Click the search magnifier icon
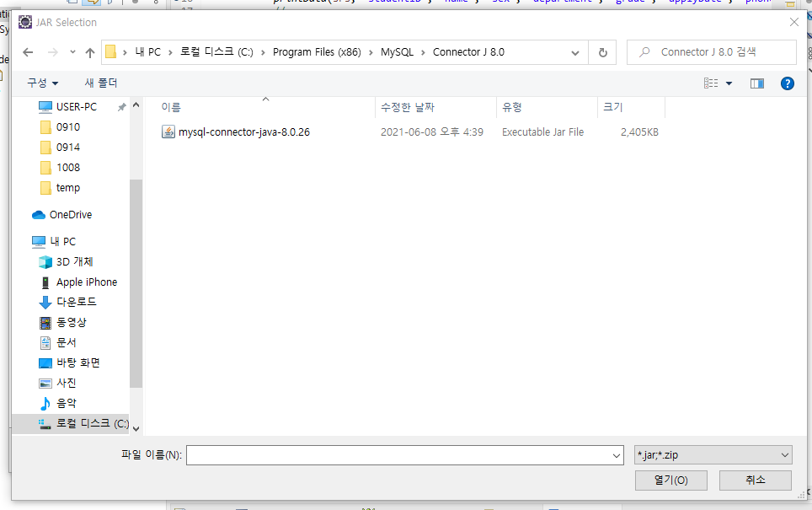812x510 pixels. (x=644, y=52)
